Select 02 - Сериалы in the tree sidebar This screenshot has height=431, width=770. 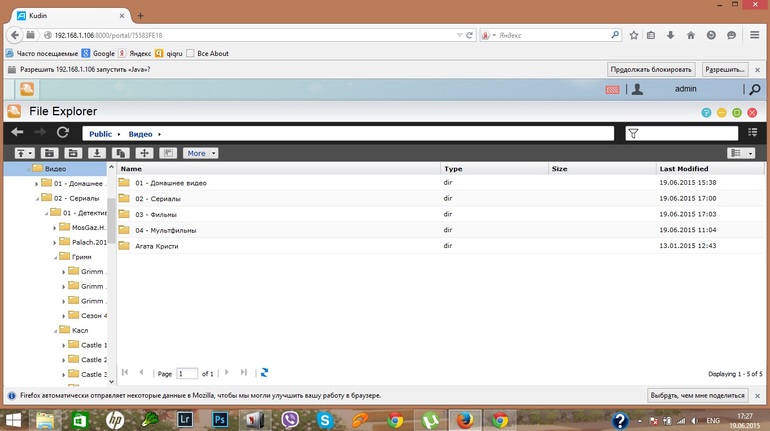click(72, 198)
